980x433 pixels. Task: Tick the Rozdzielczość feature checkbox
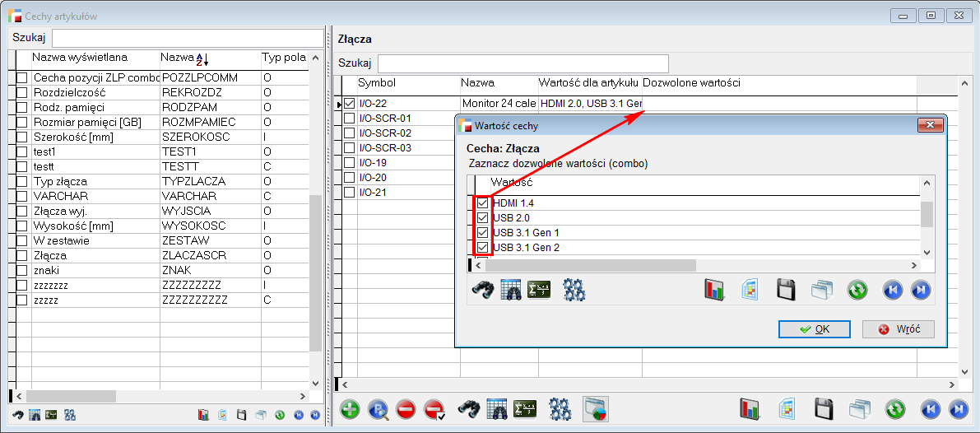(22, 93)
